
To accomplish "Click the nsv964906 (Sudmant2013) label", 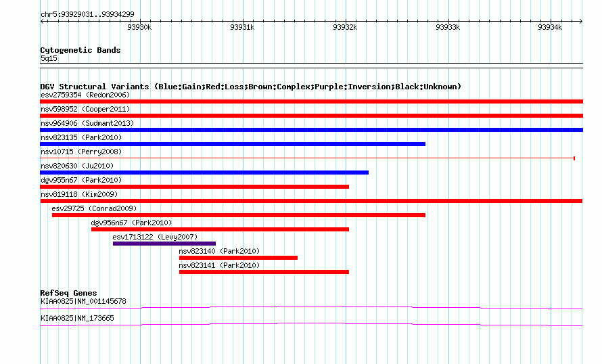I will 87,123.
